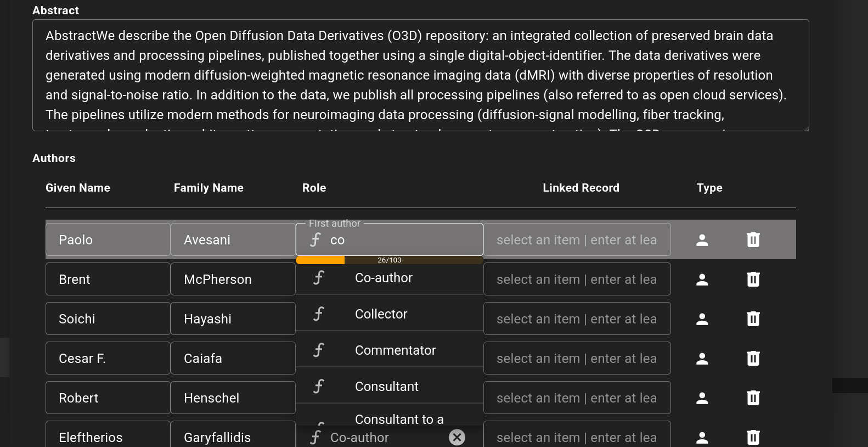Click the 'Authors' section heading
868x447 pixels.
54,158
